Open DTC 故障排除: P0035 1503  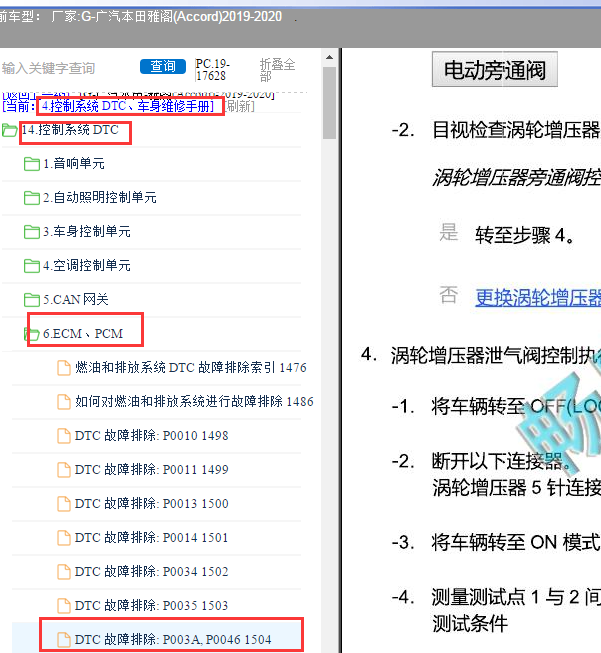click(152, 606)
